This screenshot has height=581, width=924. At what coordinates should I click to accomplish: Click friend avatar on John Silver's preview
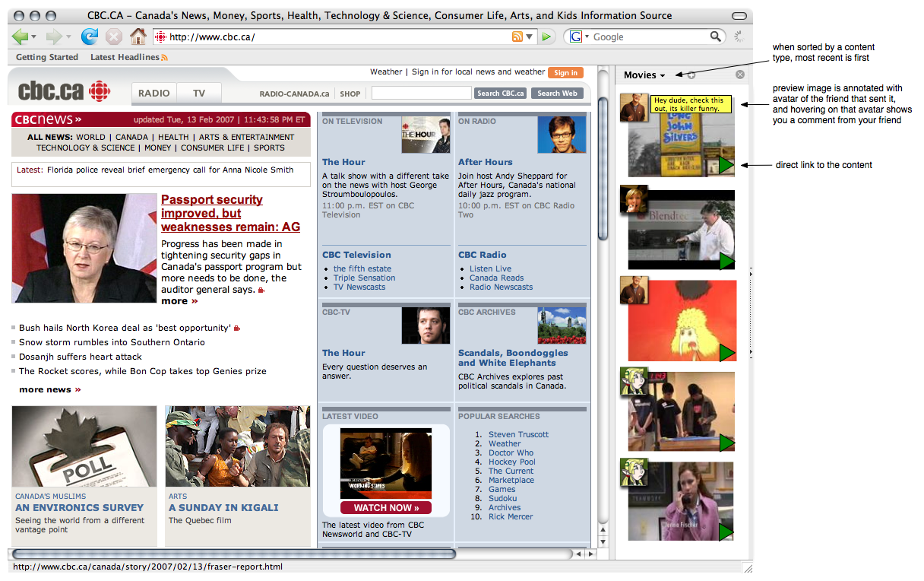tap(634, 107)
